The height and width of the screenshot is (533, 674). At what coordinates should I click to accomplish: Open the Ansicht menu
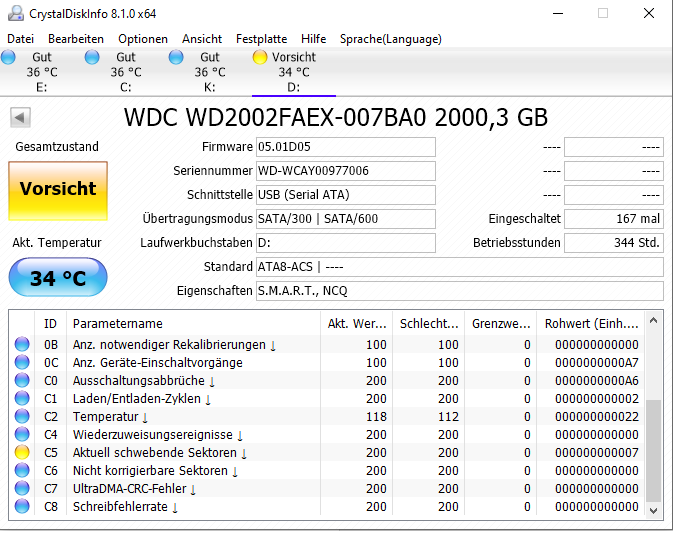coord(202,39)
